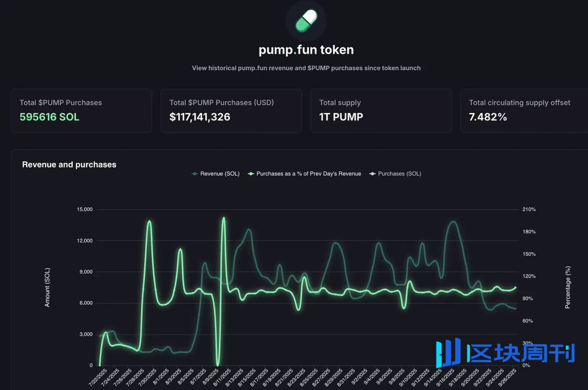Click Total circulating supply offset label
The image size is (588, 390).
(519, 102)
